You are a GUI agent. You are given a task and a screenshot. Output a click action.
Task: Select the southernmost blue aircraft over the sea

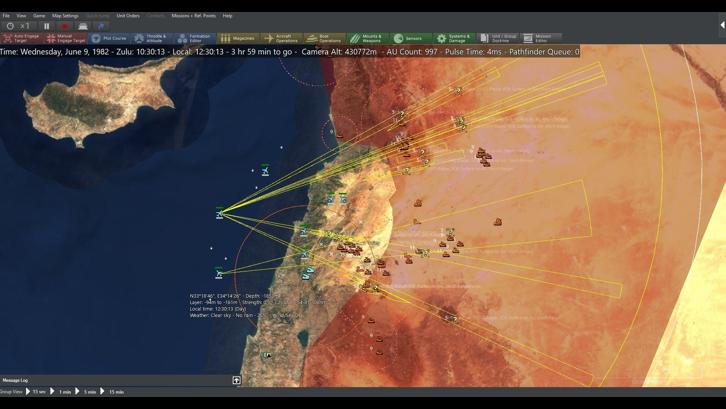pyautogui.click(x=219, y=274)
